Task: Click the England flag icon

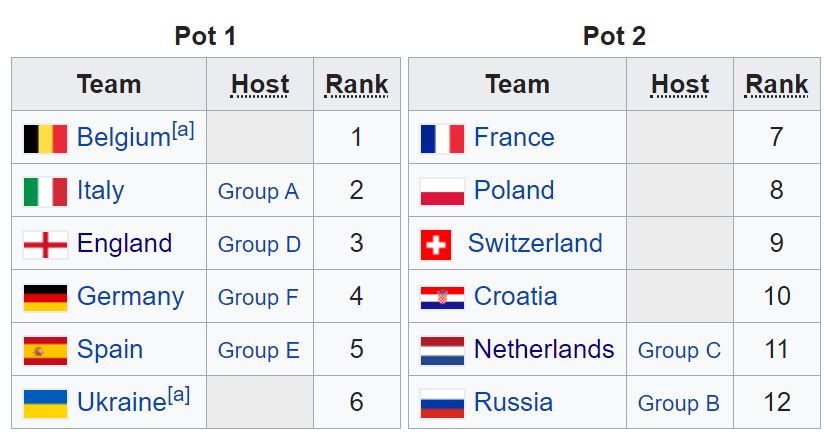Action: [x=45, y=245]
